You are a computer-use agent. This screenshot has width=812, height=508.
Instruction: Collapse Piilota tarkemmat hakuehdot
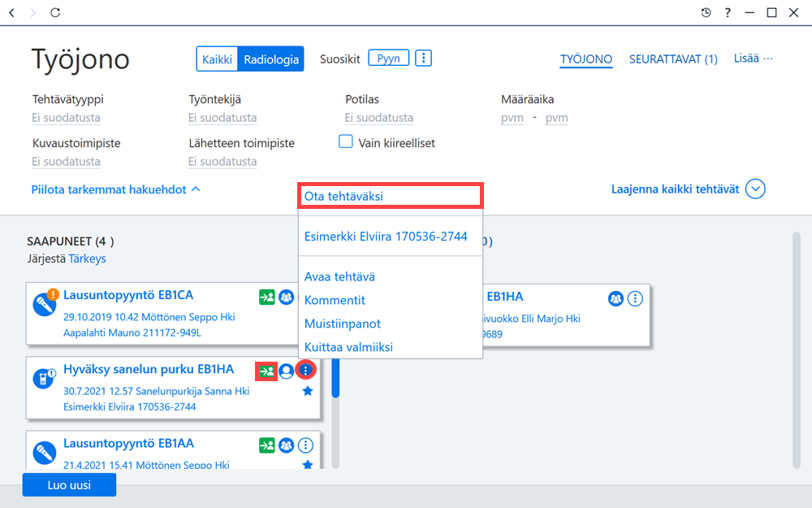pyautogui.click(x=115, y=189)
